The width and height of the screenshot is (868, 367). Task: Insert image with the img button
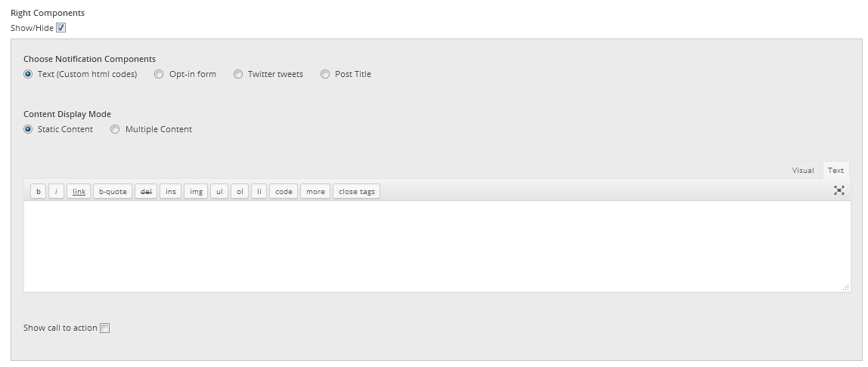196,191
